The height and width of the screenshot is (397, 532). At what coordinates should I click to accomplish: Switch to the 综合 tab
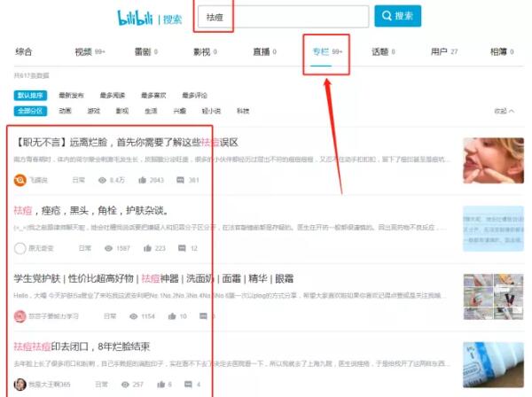pyautogui.click(x=25, y=52)
